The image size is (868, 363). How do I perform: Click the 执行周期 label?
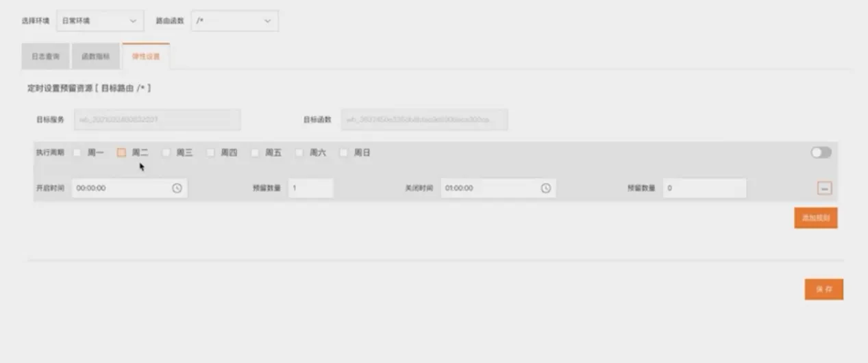[x=50, y=153]
